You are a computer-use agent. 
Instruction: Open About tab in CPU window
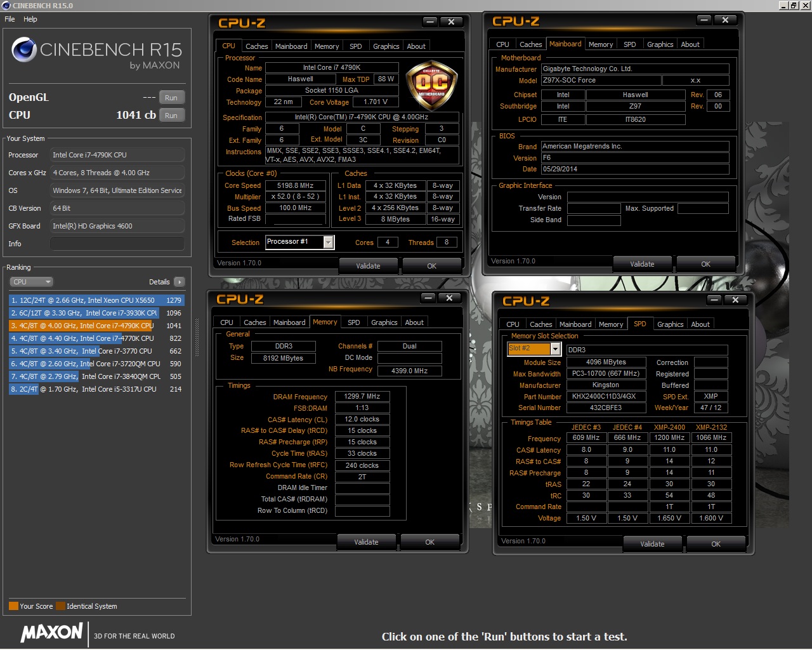click(416, 46)
